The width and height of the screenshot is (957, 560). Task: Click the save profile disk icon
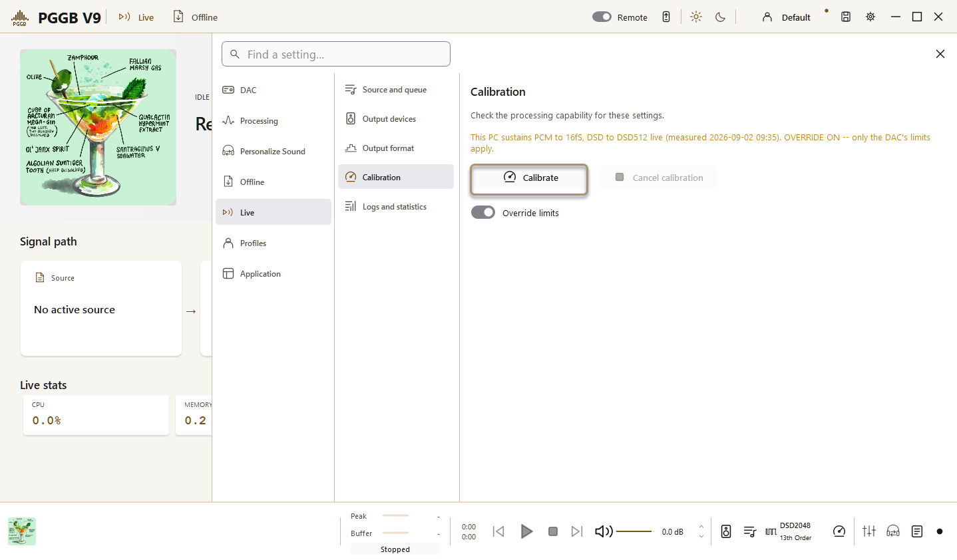[x=846, y=17]
